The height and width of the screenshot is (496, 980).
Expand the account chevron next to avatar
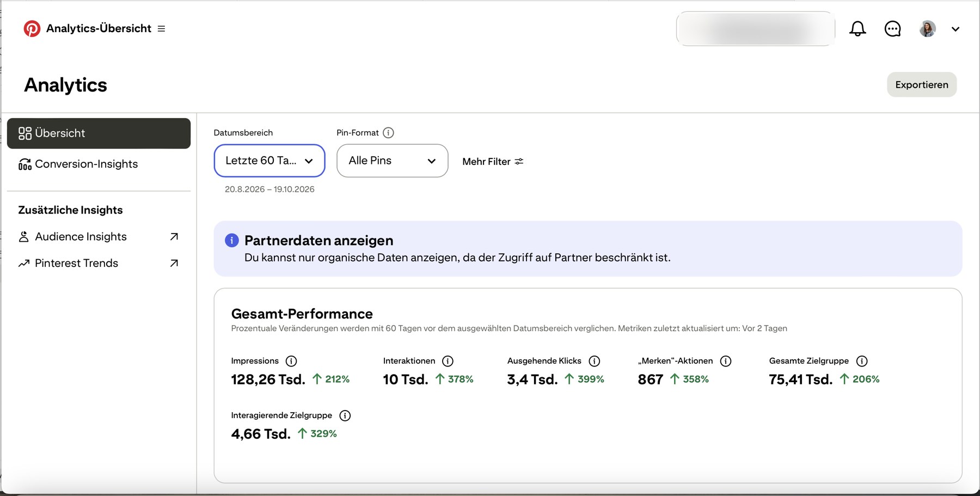tap(955, 29)
